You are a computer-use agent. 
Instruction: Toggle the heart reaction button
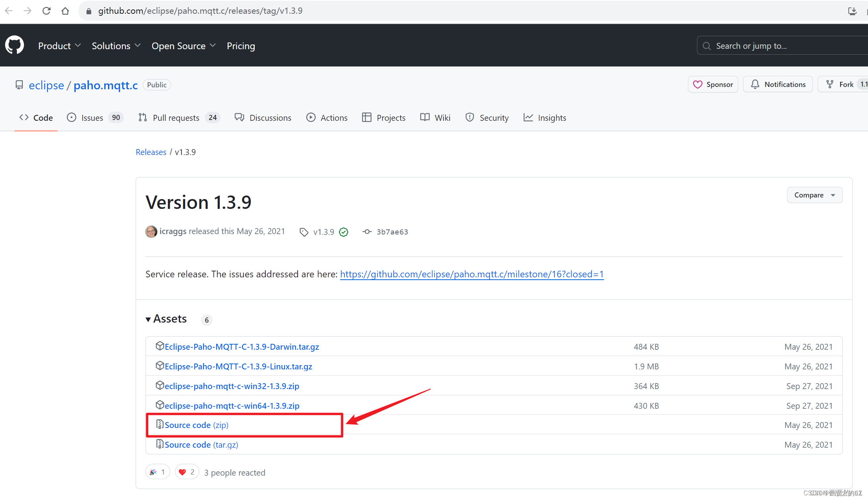187,472
